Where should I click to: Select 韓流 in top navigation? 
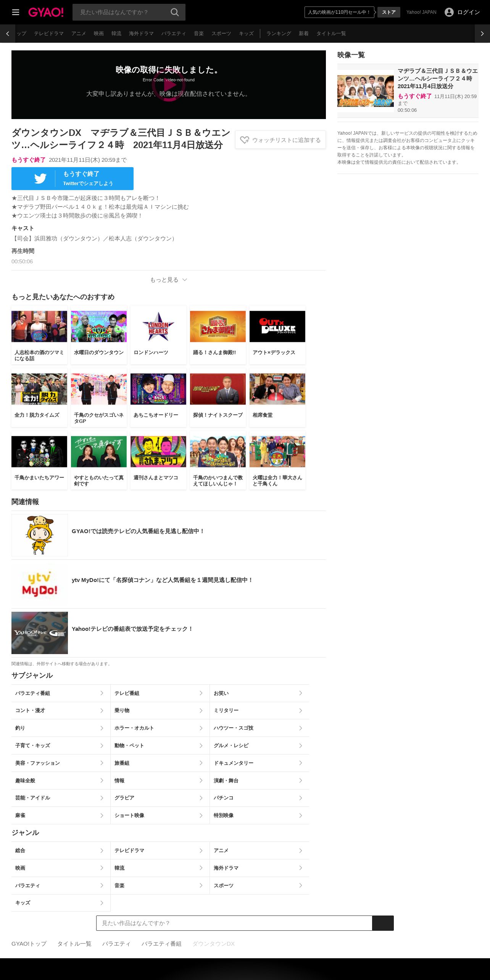(x=116, y=34)
